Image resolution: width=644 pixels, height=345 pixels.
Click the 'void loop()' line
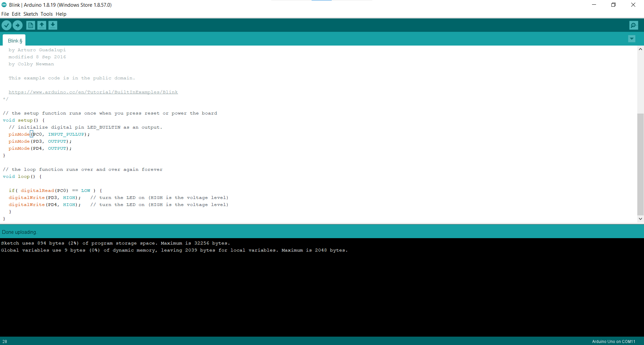[22, 177]
